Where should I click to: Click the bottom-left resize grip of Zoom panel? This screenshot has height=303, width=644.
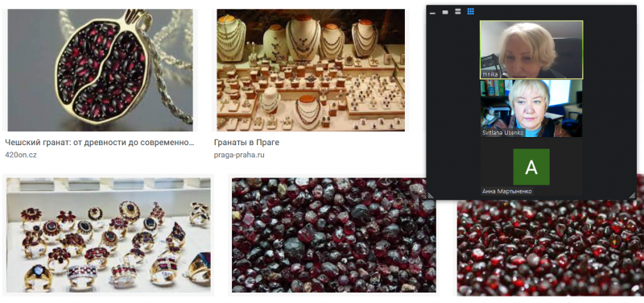click(x=431, y=196)
